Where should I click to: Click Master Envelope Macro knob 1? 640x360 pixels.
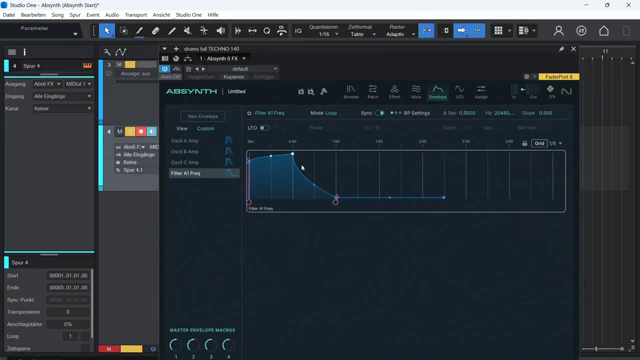[176, 345]
